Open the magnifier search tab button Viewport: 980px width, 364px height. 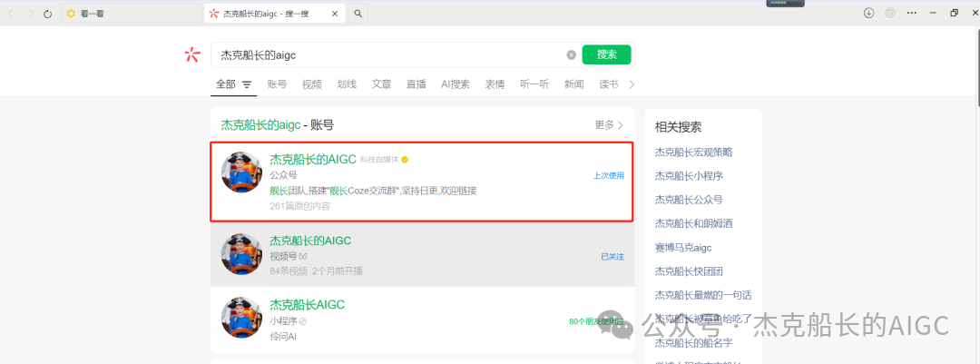pyautogui.click(x=358, y=13)
